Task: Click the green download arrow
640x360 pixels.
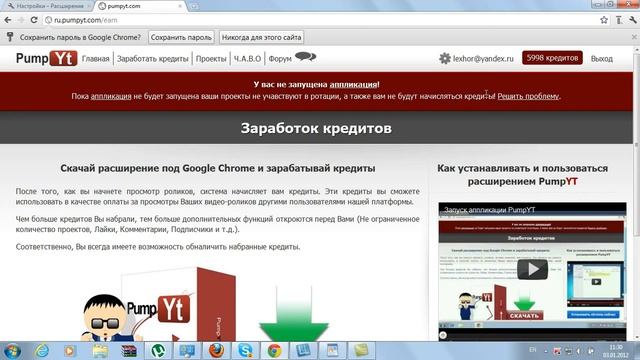Action: pos(294,314)
